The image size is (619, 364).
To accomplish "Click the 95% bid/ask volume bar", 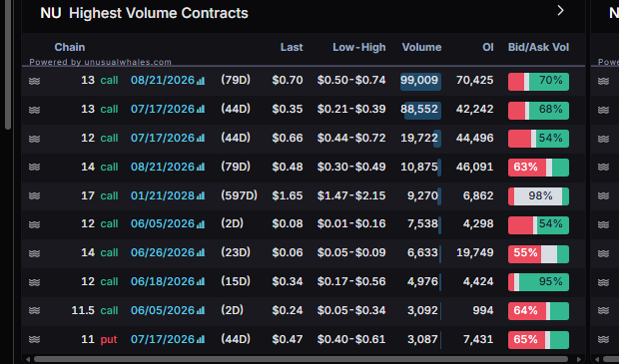I will click(x=538, y=282).
